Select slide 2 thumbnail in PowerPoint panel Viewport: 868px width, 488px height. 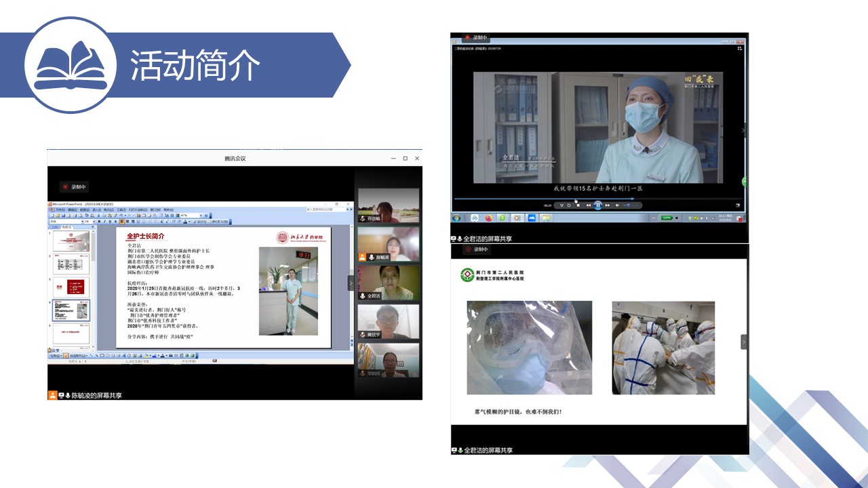[73, 264]
